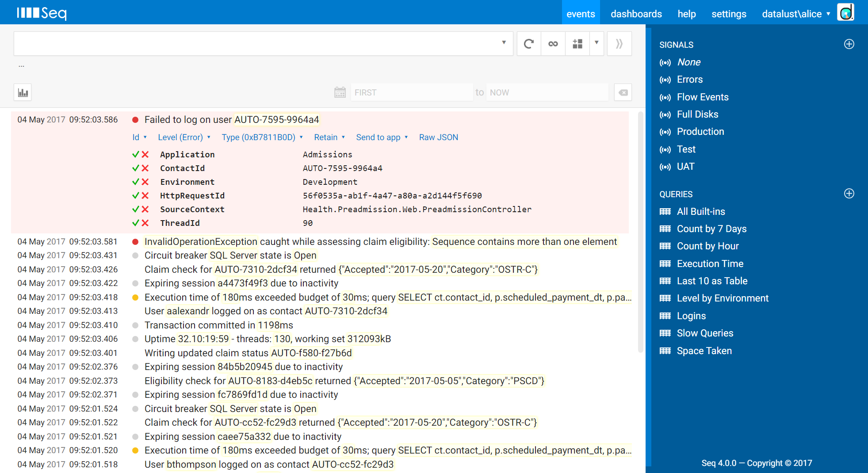This screenshot has width=868, height=473.
Task: Click green check filter for ThreadId property
Action: pyautogui.click(x=136, y=223)
